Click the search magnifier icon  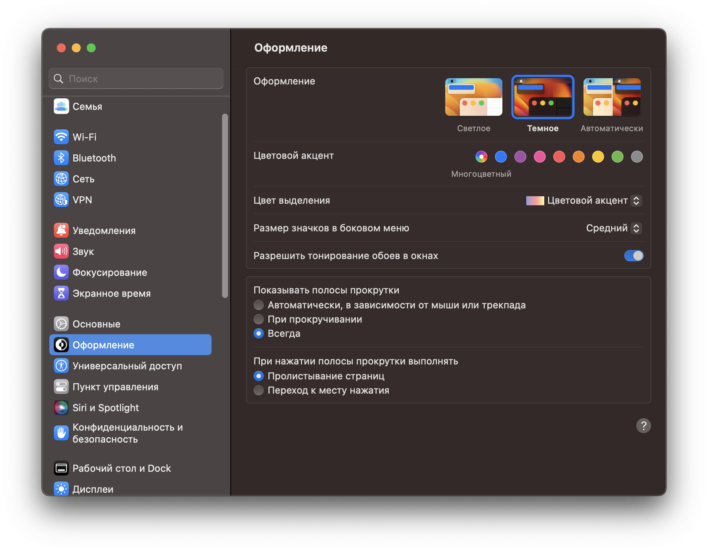click(58, 79)
